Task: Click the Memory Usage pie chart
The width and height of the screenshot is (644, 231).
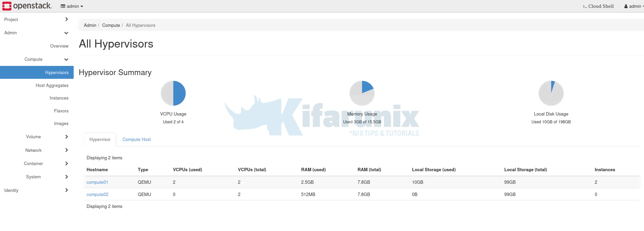Action: 362,93
